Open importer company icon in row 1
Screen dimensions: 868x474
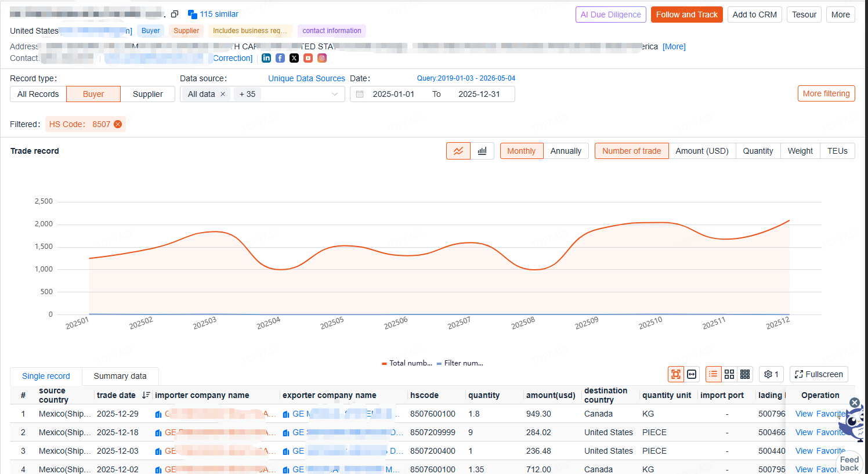pyautogui.click(x=158, y=414)
